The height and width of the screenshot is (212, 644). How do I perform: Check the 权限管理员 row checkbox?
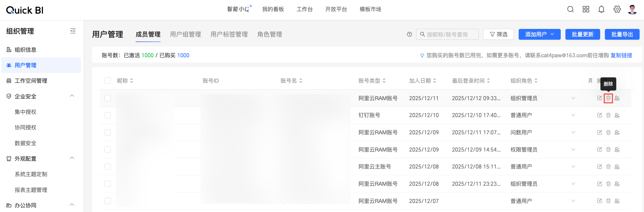pos(108,150)
